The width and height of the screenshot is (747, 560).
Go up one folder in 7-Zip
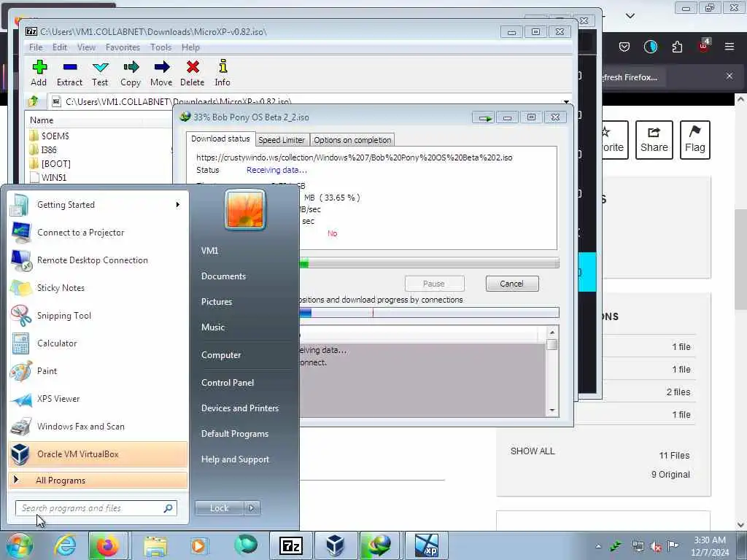coord(34,101)
